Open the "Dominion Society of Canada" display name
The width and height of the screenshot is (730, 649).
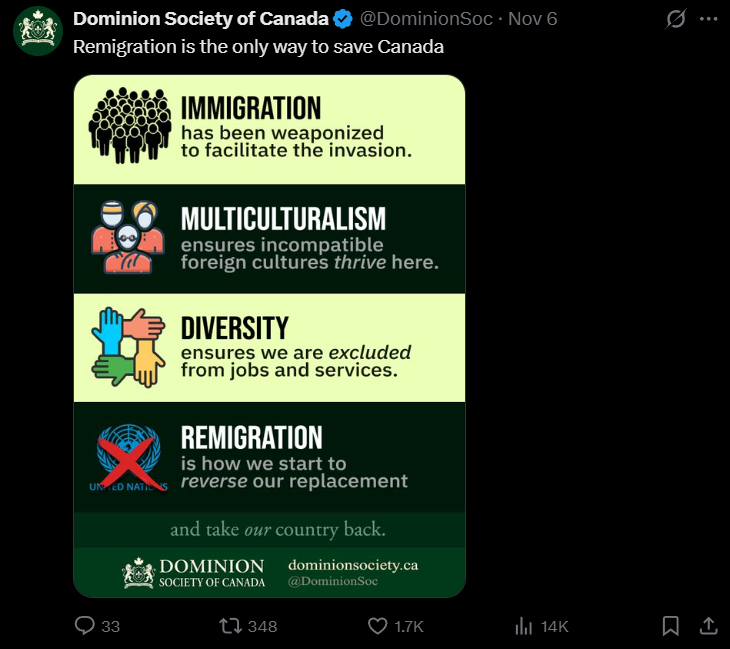(201, 19)
